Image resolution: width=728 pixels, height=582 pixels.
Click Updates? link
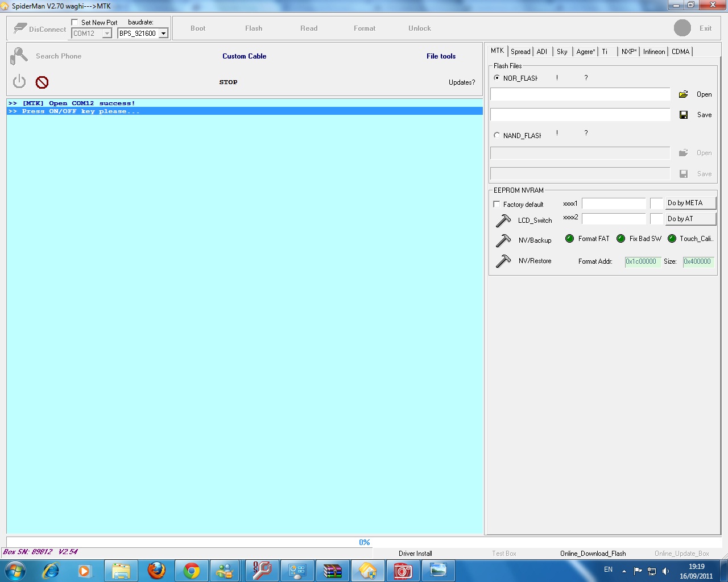(x=462, y=82)
